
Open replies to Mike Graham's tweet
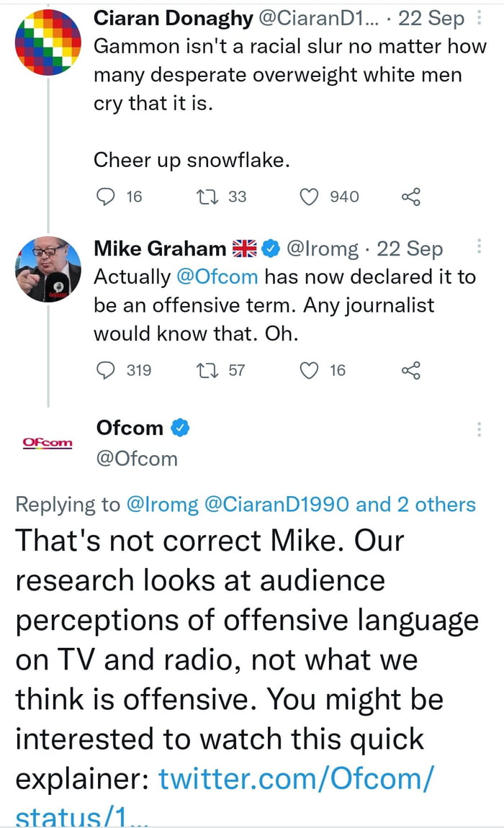tap(106, 370)
